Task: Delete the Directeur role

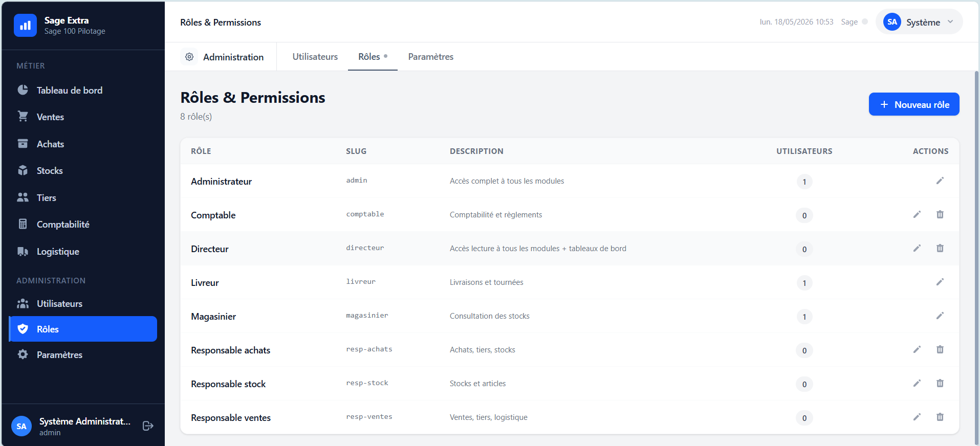Action: click(x=940, y=248)
